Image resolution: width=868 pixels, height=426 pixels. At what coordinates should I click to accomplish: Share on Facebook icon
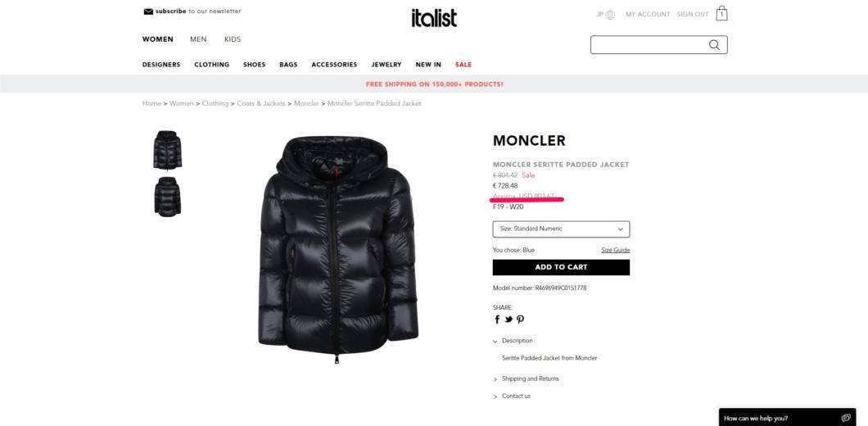click(x=497, y=319)
